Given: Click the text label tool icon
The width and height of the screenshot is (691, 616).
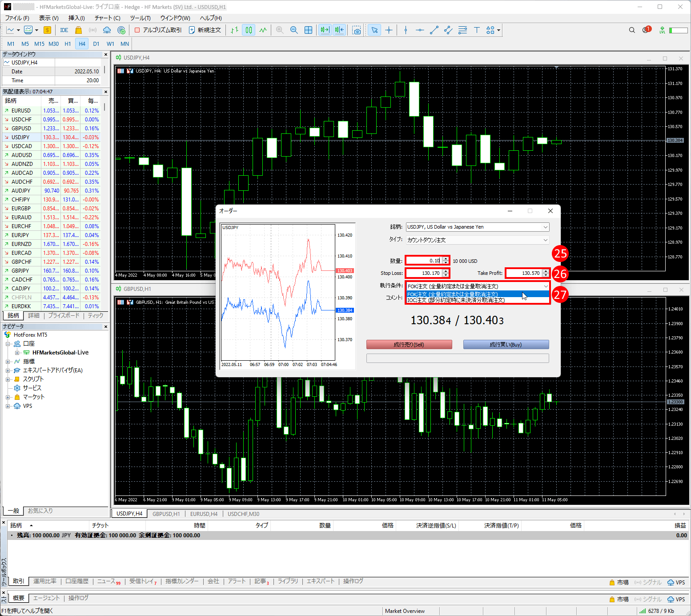Looking at the screenshot, I should 477,30.
